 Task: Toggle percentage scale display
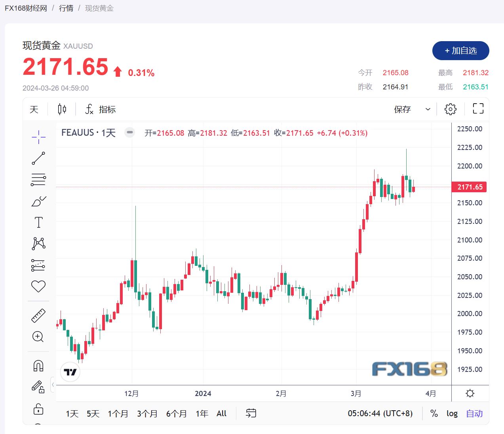pyautogui.click(x=434, y=413)
